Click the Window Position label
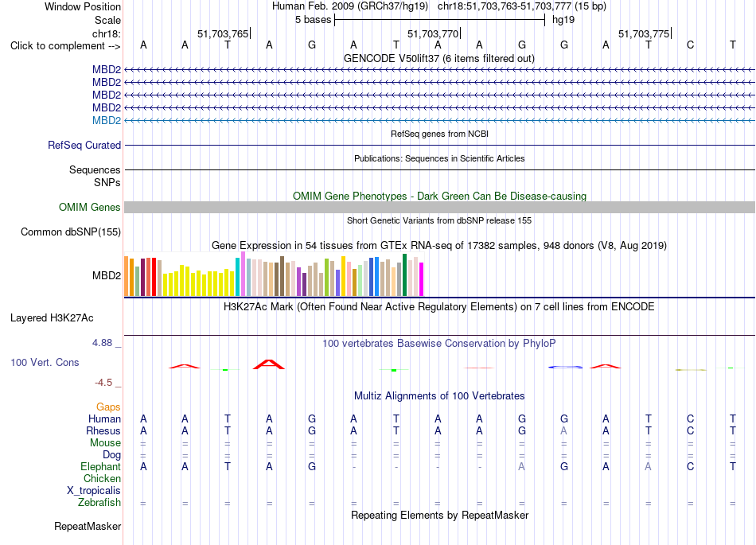 [83, 6]
